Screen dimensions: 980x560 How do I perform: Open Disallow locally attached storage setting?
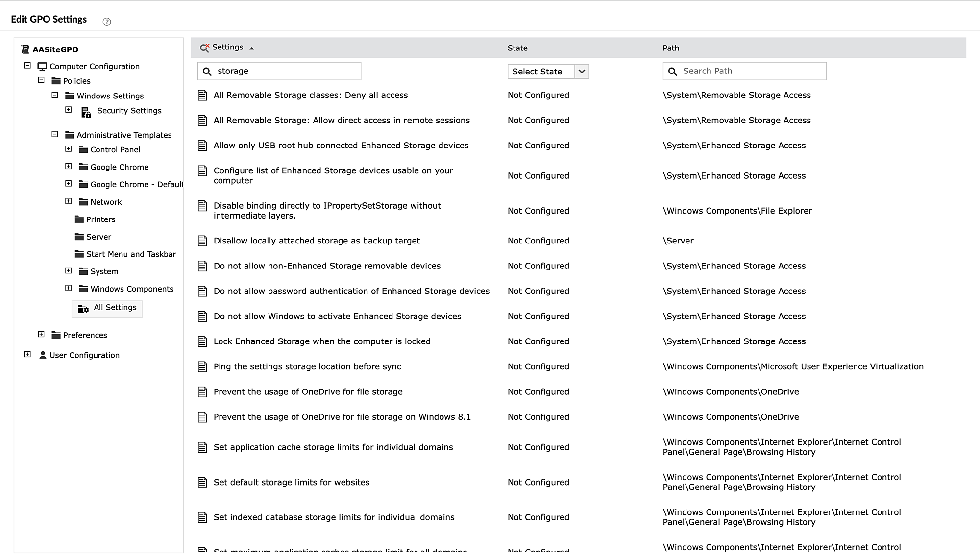pos(317,241)
